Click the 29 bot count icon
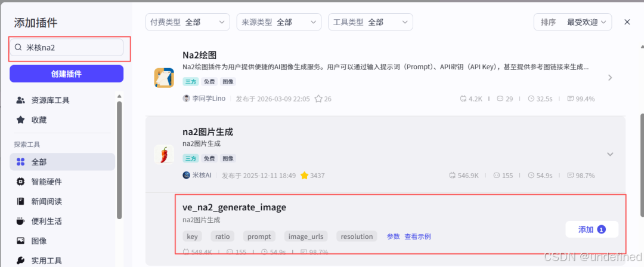Image resolution: width=644 pixels, height=267 pixels. pyautogui.click(x=500, y=99)
